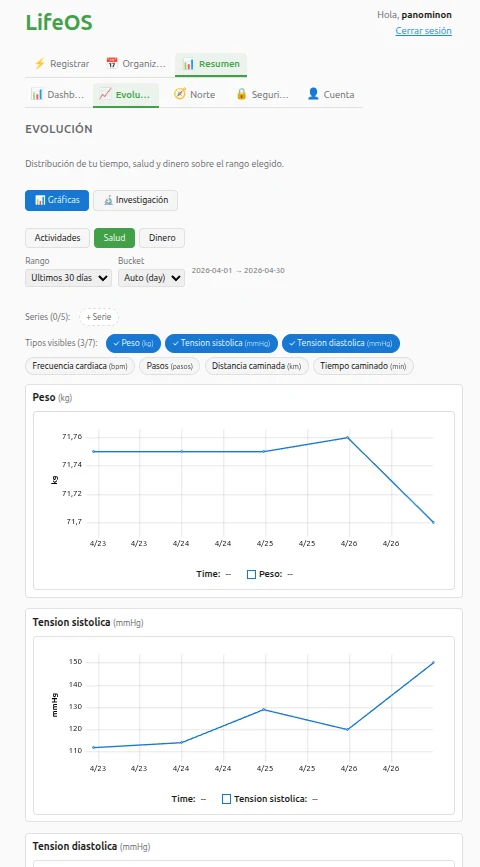This screenshot has height=867, width=480.
Task: Switch to the Dashb... subtab
Action: tap(58, 95)
